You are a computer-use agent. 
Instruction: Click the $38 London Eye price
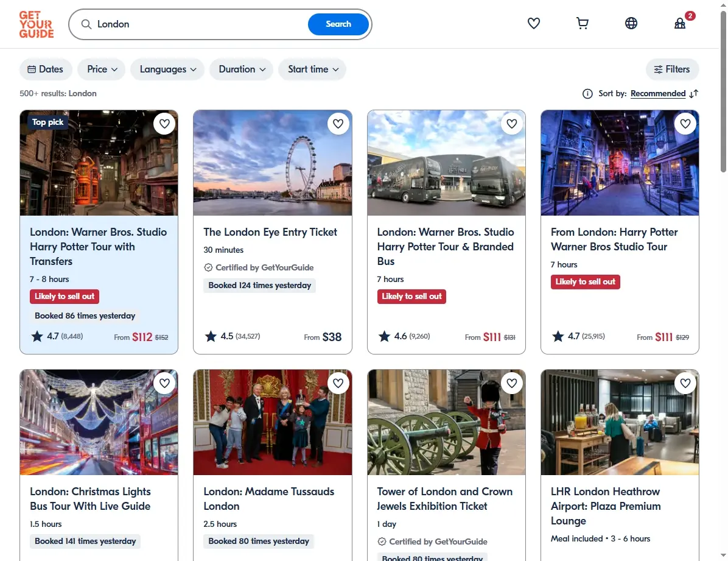(x=332, y=337)
